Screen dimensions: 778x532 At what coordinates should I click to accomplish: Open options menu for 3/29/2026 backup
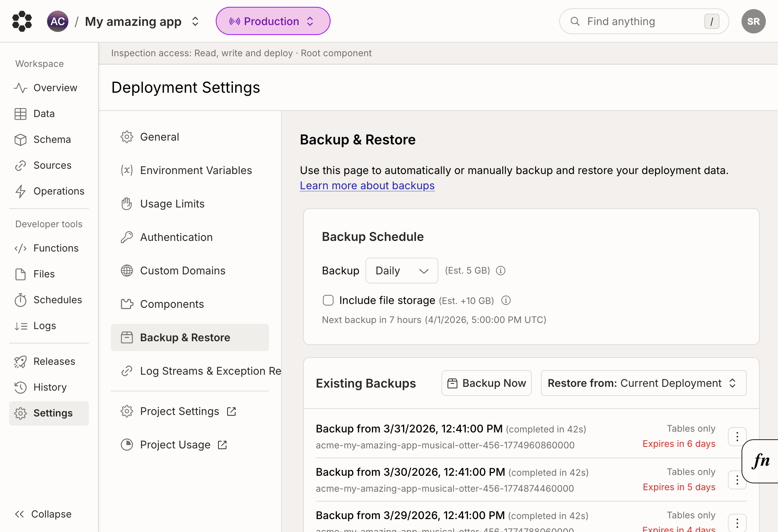[x=737, y=523]
